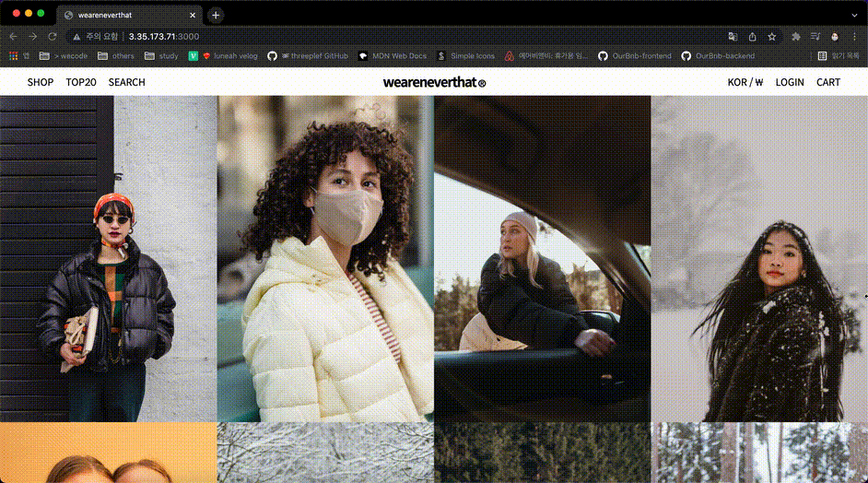The image size is (868, 483).
Task: Open the reading list button
Action: click(x=839, y=56)
